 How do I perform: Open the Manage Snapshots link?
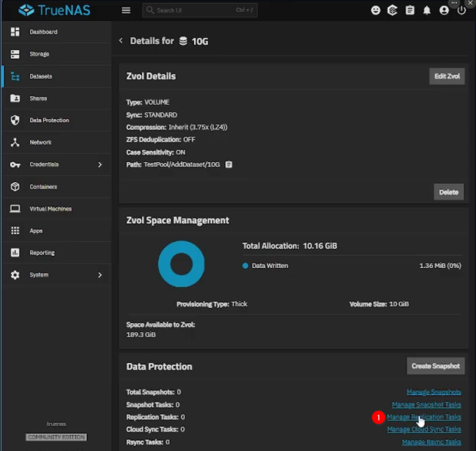point(434,392)
